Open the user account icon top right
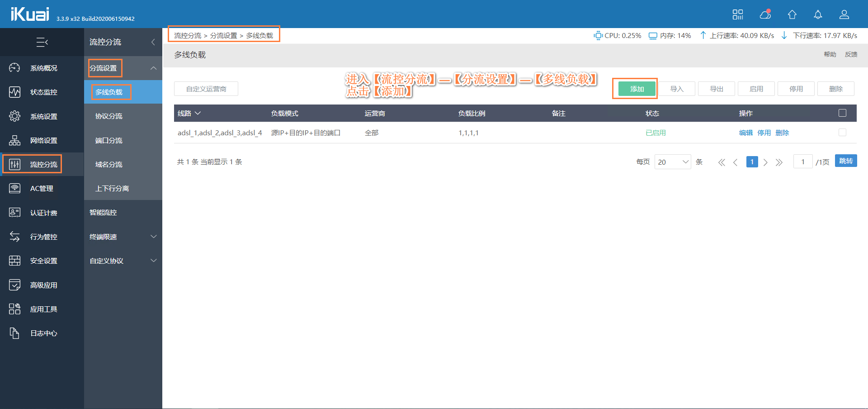This screenshot has width=868, height=409. click(x=844, y=14)
